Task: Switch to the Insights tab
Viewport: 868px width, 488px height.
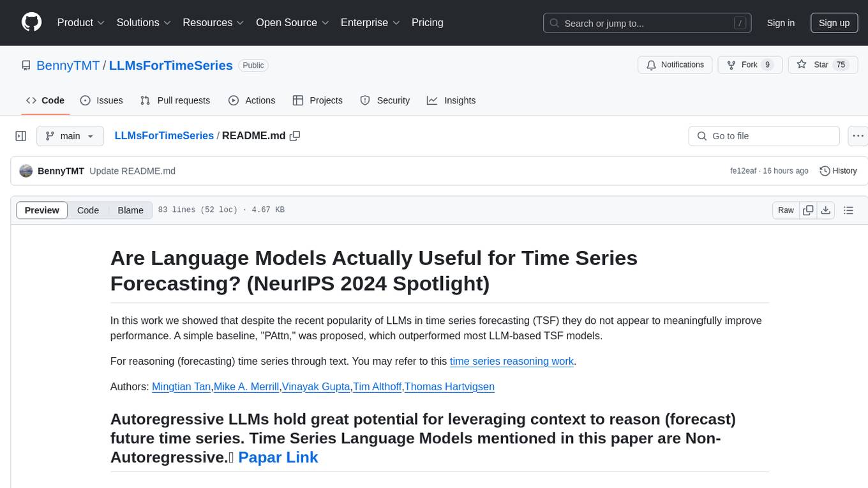Action: pos(451,100)
